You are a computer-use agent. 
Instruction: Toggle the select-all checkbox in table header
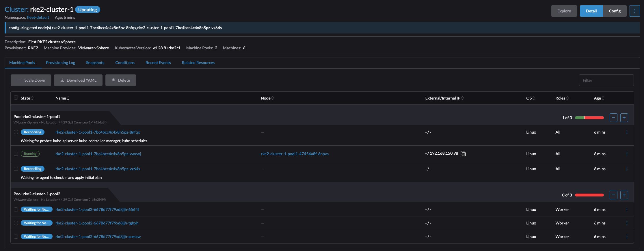[16, 98]
